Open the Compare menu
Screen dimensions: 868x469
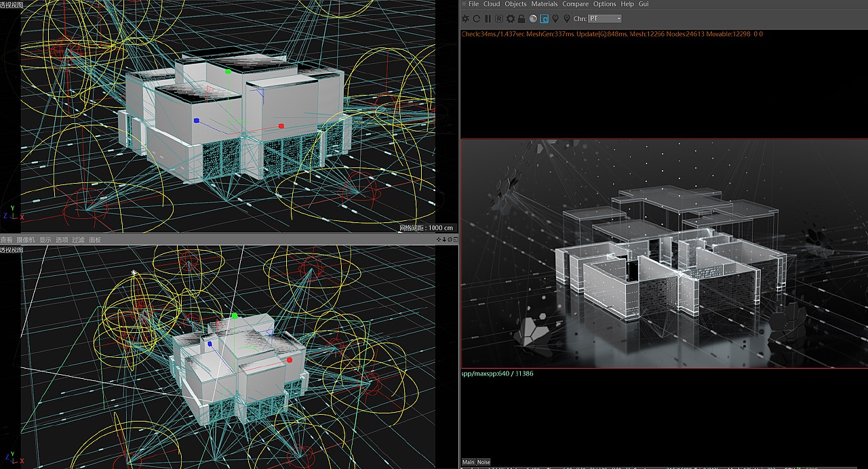click(575, 4)
